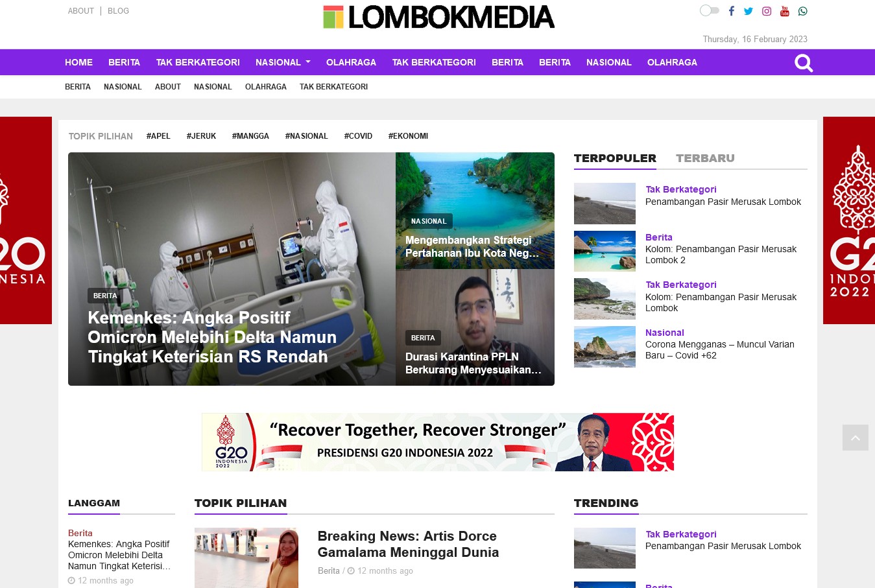This screenshot has height=588, width=875.
Task: Expand the Nasional dropdown menu
Action: [x=283, y=62]
